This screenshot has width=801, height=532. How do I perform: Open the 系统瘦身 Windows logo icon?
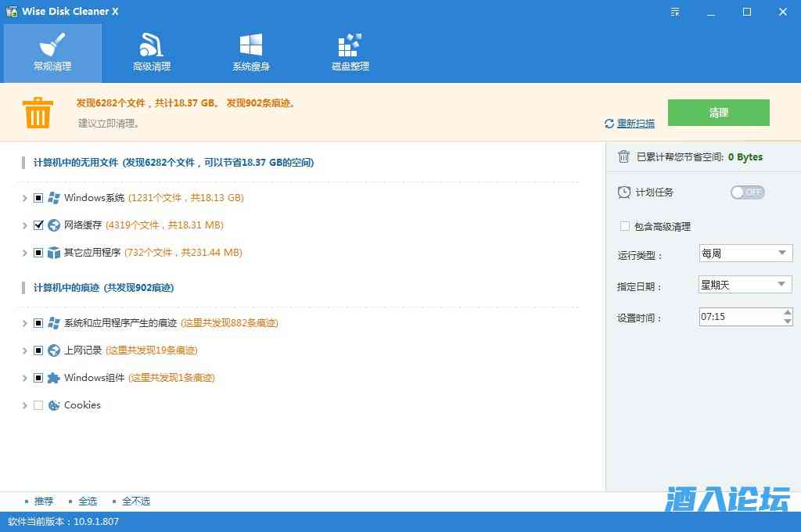coord(250,45)
